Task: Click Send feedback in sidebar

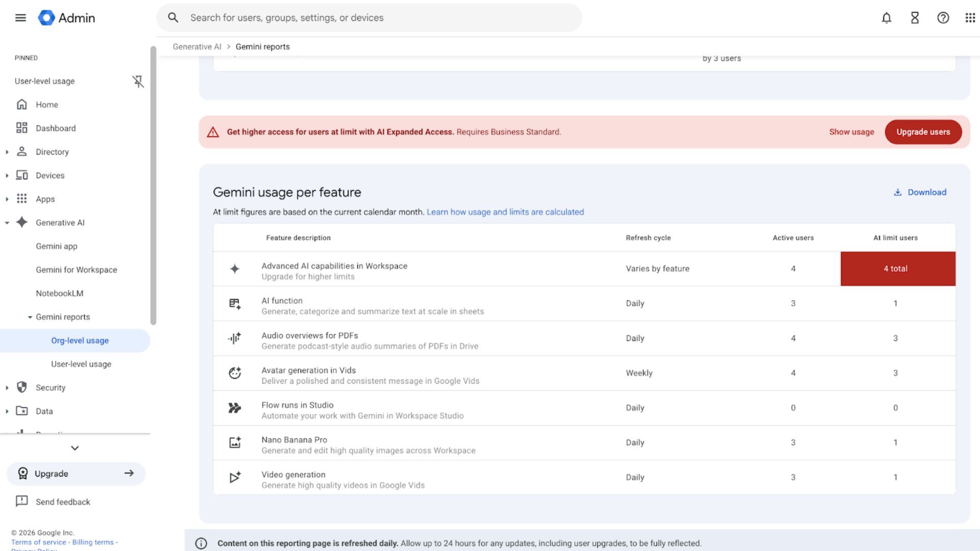Action: coord(63,502)
